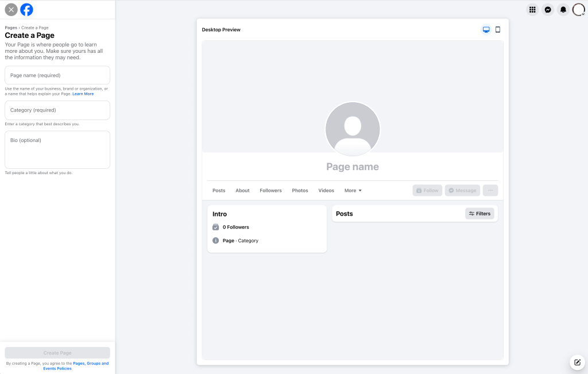Click the Facebook logo icon
This screenshot has width=588, height=374.
point(26,10)
